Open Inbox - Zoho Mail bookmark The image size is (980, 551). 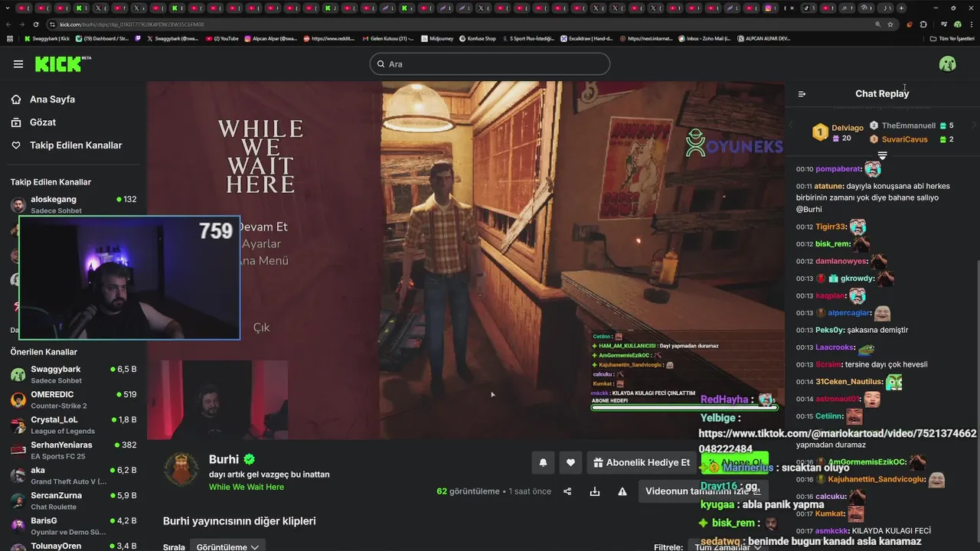click(x=704, y=38)
